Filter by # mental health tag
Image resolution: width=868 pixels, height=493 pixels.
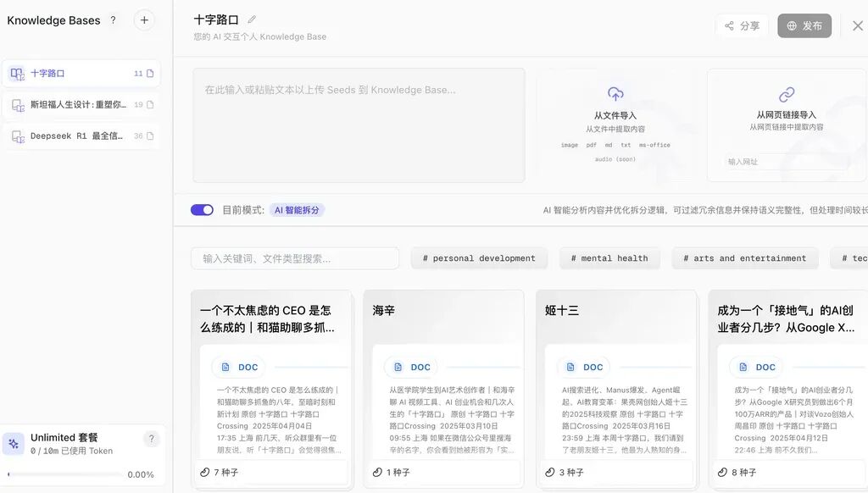[609, 258]
